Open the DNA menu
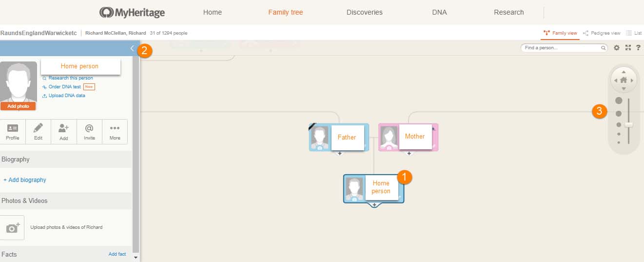Screen dimensions: 644x262 pyautogui.click(x=439, y=12)
